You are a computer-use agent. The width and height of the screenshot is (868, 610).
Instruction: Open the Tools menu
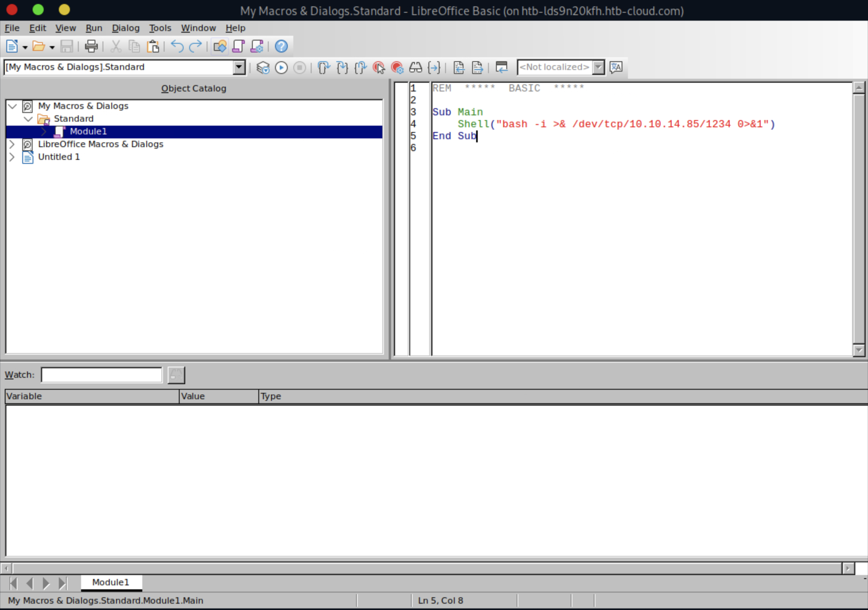(160, 28)
